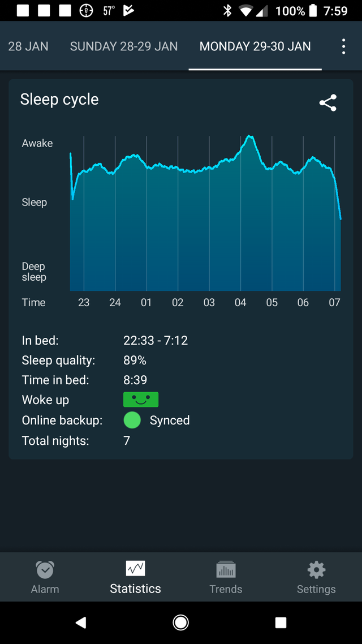Viewport: 362px width, 644px height.
Task: Tap the share icon on Sleep cycle card
Action: point(328,103)
